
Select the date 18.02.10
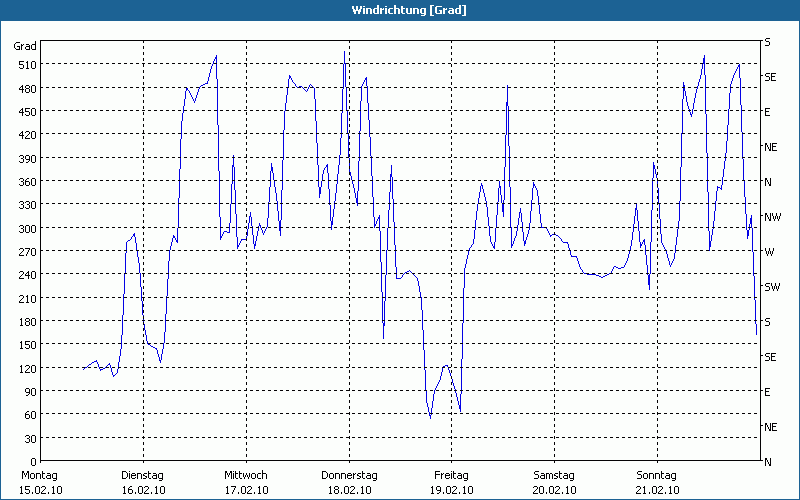349,490
